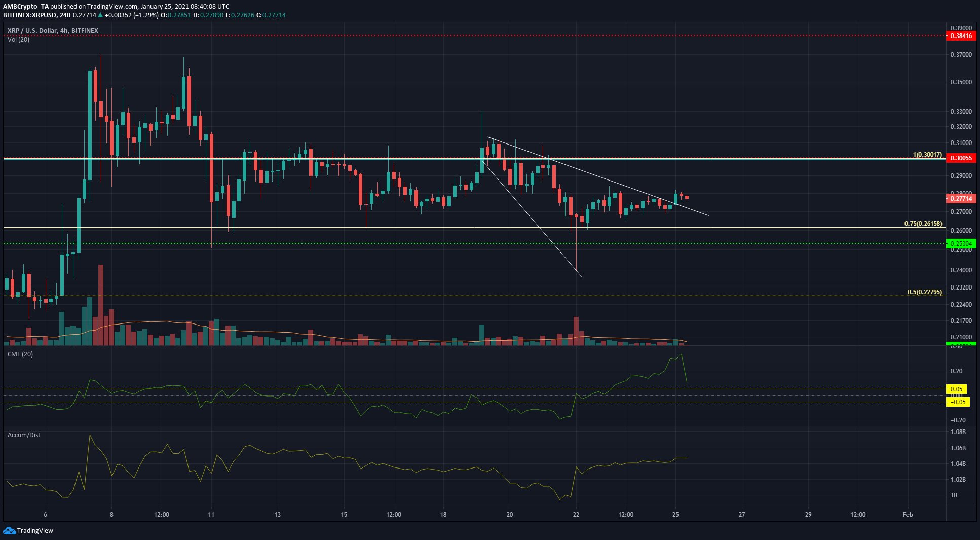Click the 0.24000 price axis tick

[x=961, y=270]
